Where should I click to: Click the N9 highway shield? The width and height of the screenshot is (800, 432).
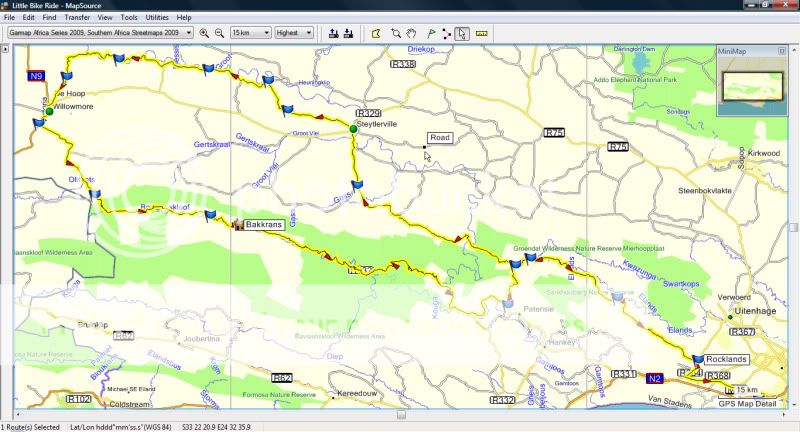pos(36,77)
